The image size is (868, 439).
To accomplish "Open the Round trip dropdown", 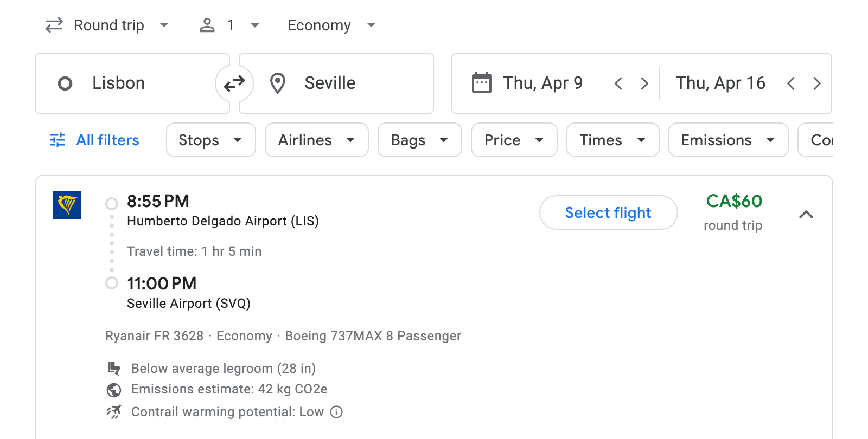I will point(108,25).
